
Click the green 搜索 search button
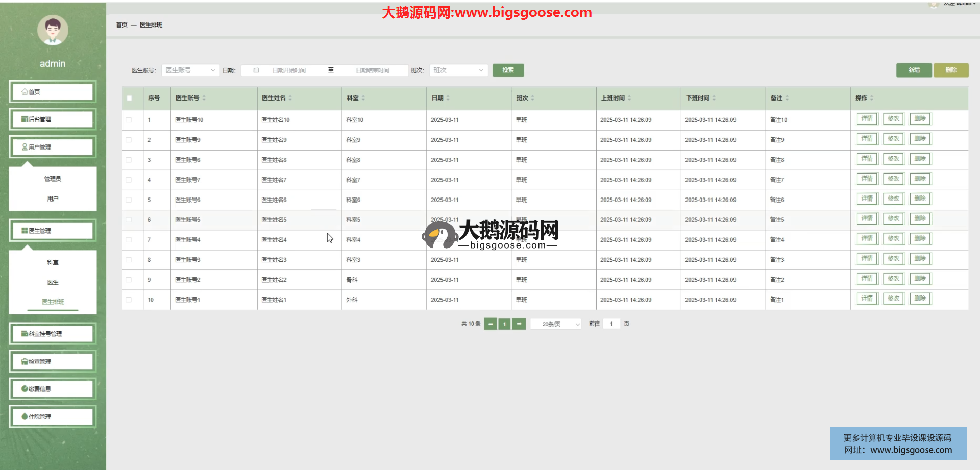coord(508,70)
